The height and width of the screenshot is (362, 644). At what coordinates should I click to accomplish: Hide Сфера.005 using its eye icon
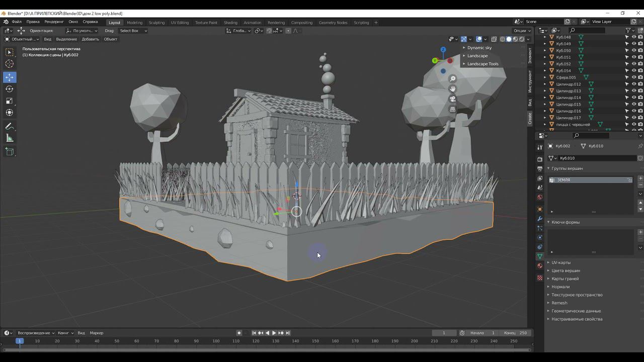[634, 77]
